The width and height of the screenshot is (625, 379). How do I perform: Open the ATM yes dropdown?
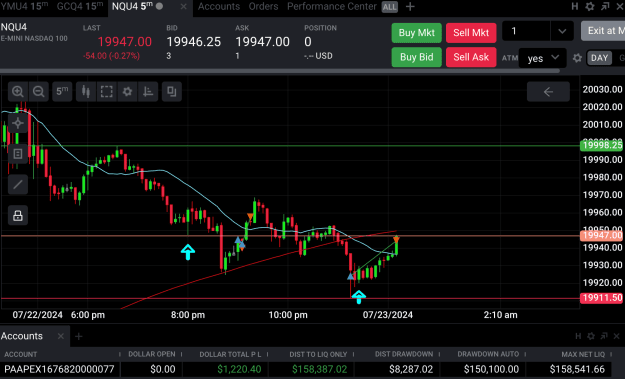pos(542,58)
